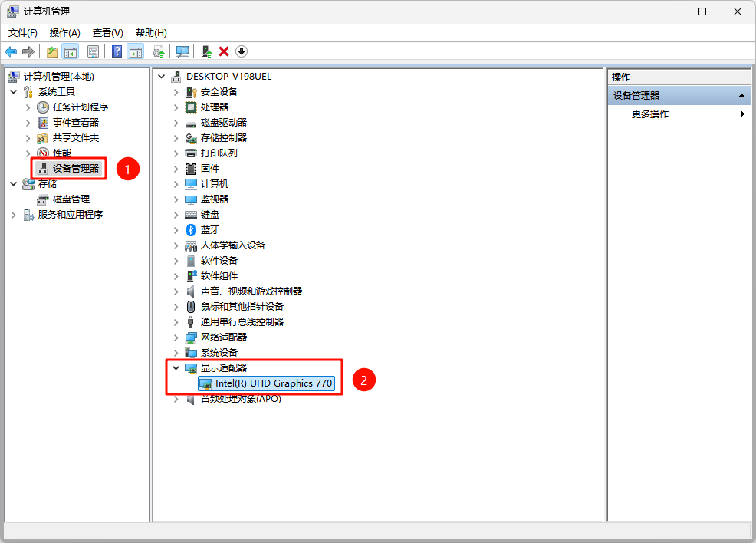Click the Scan for hardware changes icon
Screen dimensions: 756x543
tap(182, 51)
